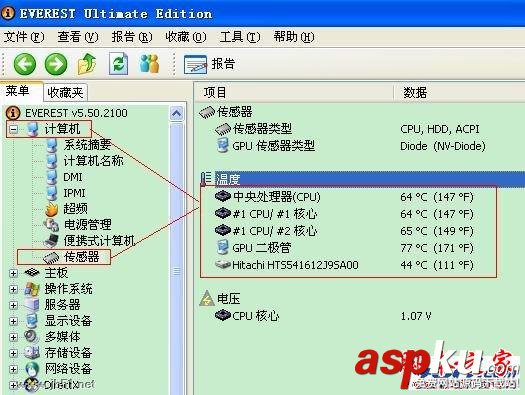Expand the 主板 tree node
The width and height of the screenshot is (525, 395).
(x=13, y=273)
